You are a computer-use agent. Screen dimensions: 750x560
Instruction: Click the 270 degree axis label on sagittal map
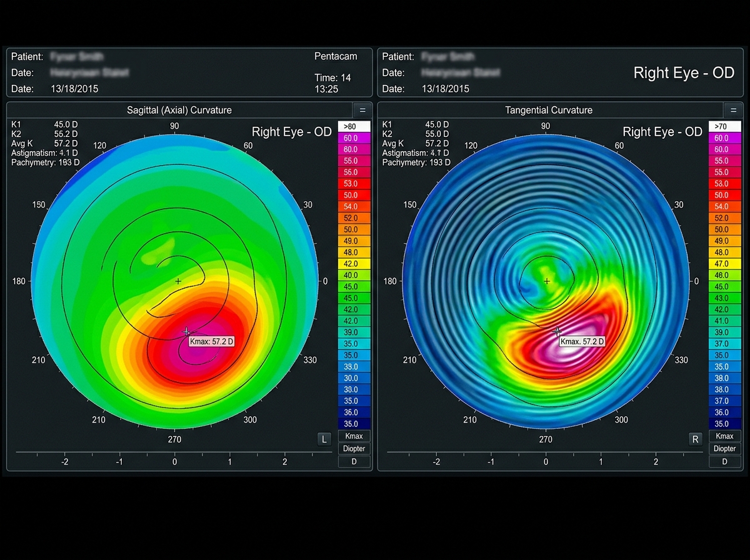[x=174, y=439]
